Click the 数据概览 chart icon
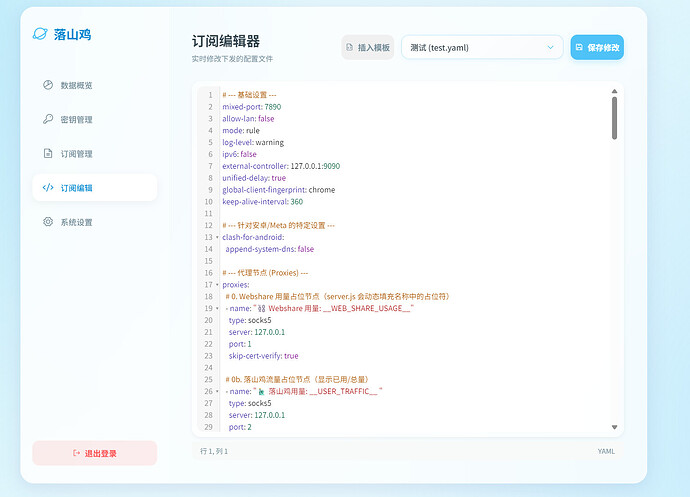Screen dimensions: 690x497 pyautogui.click(x=48, y=85)
